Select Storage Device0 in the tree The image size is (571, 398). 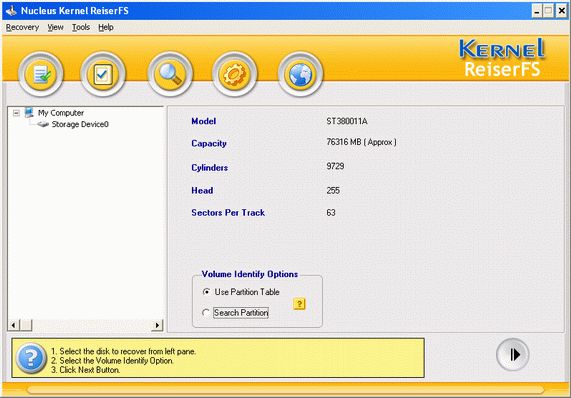click(x=80, y=125)
